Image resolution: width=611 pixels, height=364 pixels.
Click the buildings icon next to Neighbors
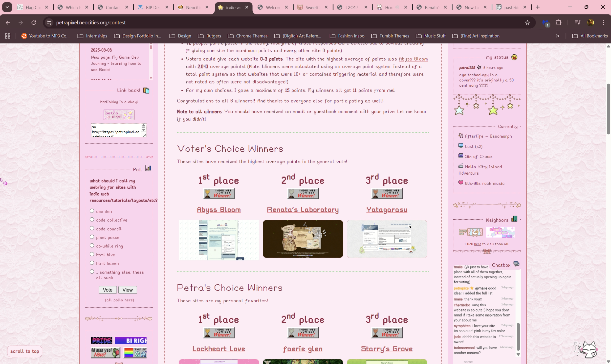tap(514, 219)
